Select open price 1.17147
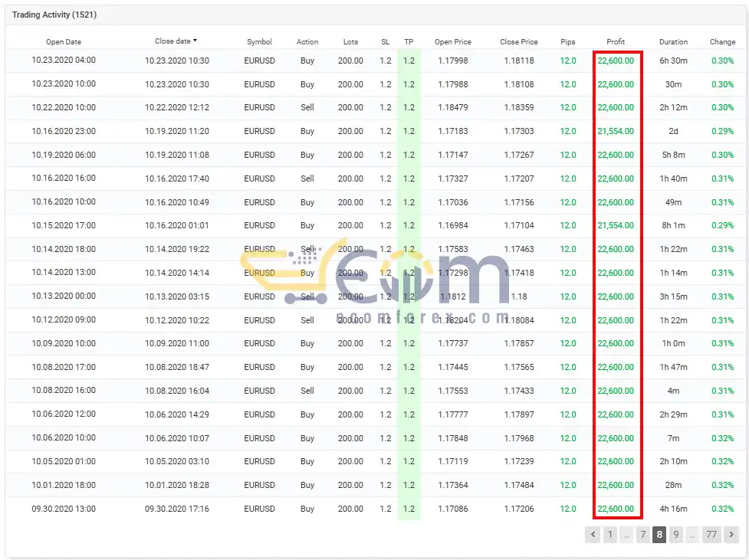 453,155
